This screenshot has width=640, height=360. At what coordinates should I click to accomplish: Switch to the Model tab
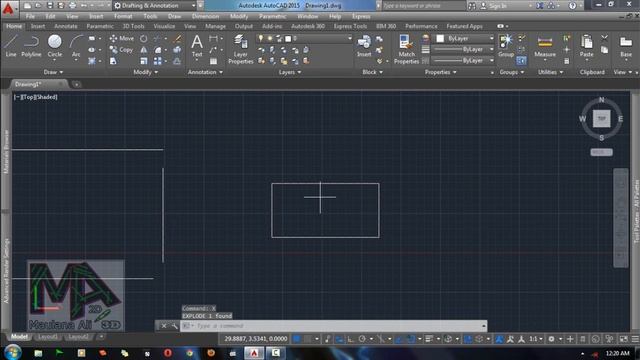[x=19, y=337]
